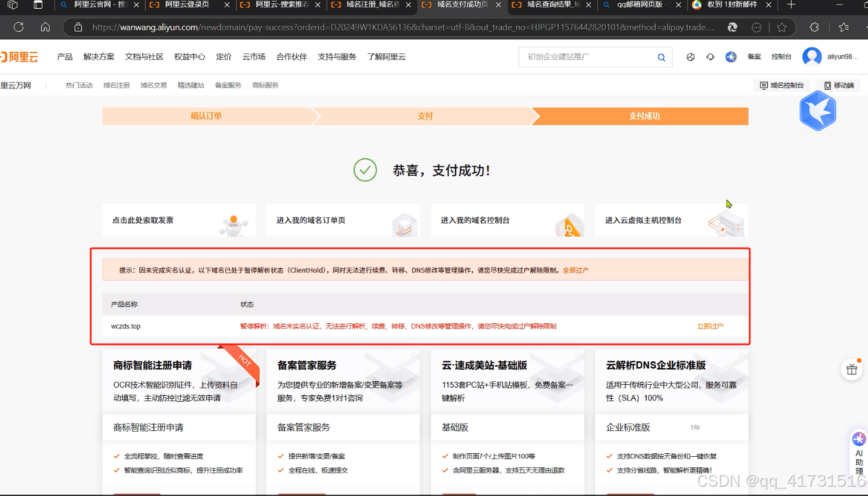Submit search with the magnifier icon
The height and width of the screenshot is (496, 868).
point(661,57)
